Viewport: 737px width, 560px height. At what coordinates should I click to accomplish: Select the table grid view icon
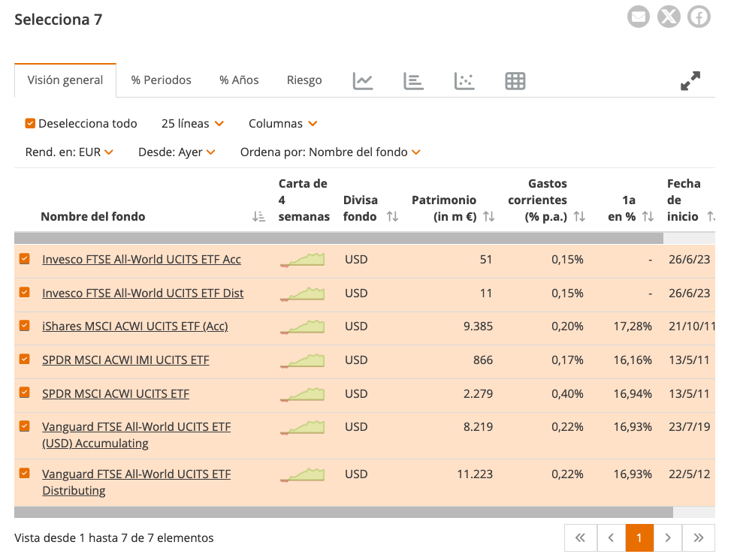click(x=515, y=79)
